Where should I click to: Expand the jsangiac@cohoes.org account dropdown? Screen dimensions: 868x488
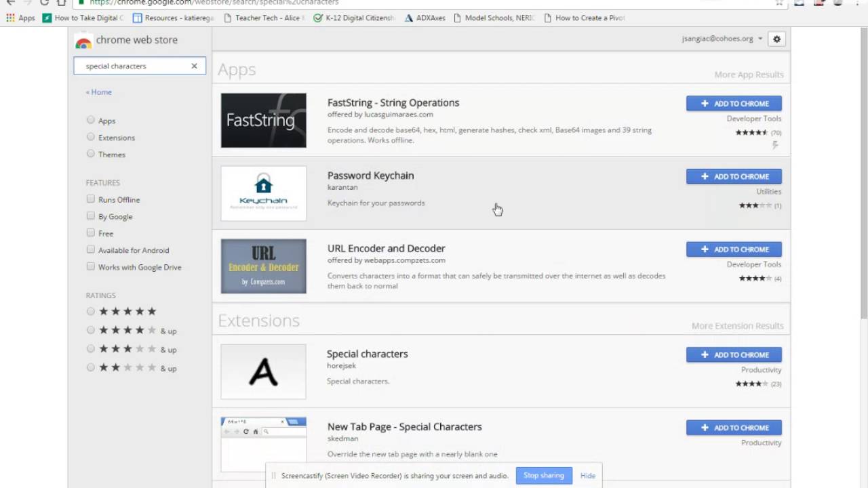[x=722, y=39]
